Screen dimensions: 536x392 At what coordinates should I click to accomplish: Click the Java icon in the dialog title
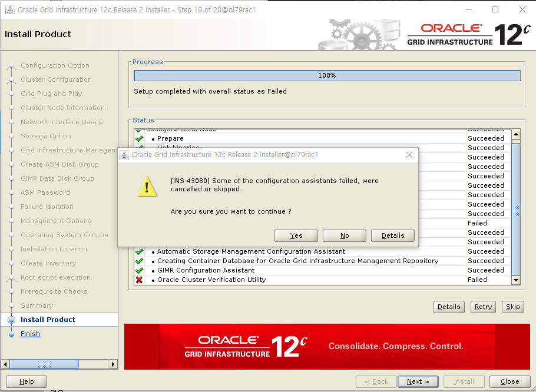(x=124, y=155)
